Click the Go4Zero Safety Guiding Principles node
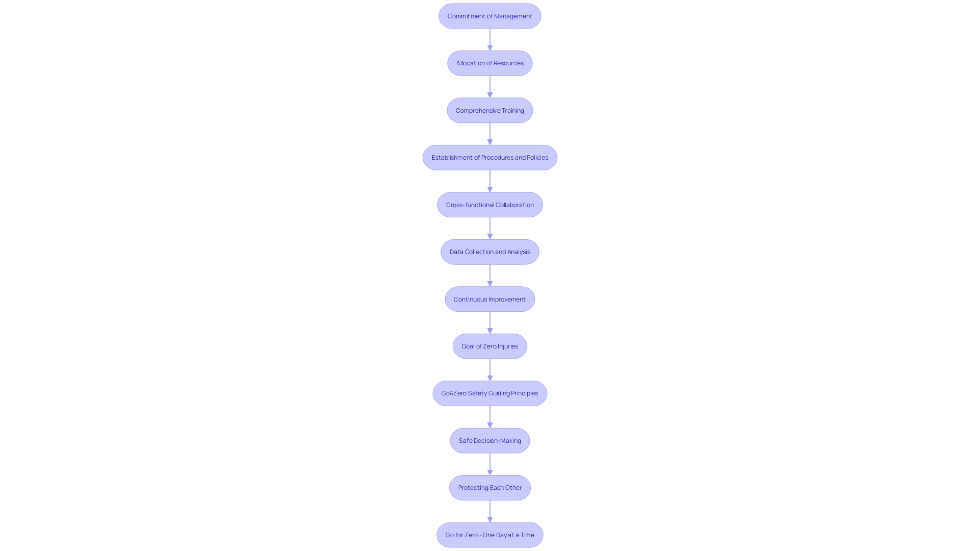This screenshot has height=551, width=980. click(489, 393)
